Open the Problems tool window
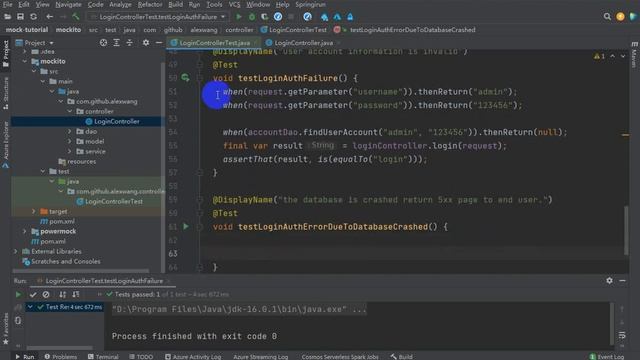 pos(60,356)
